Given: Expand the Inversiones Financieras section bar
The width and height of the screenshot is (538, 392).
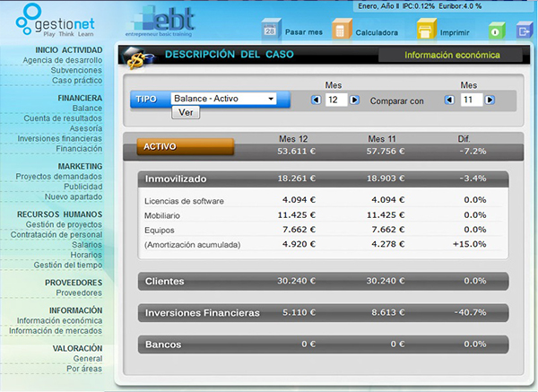Looking at the screenshot, I should click(x=323, y=313).
